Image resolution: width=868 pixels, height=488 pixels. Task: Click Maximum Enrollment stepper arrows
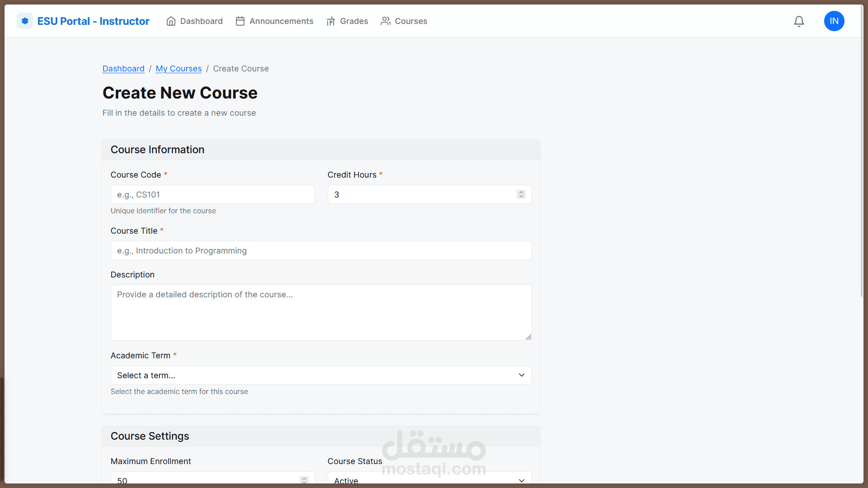tap(304, 479)
